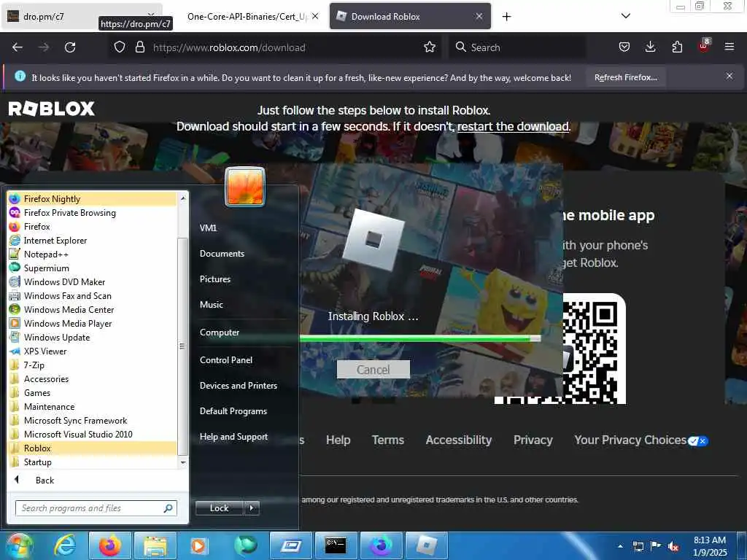Open the command prompt taskbar icon

(x=336, y=545)
